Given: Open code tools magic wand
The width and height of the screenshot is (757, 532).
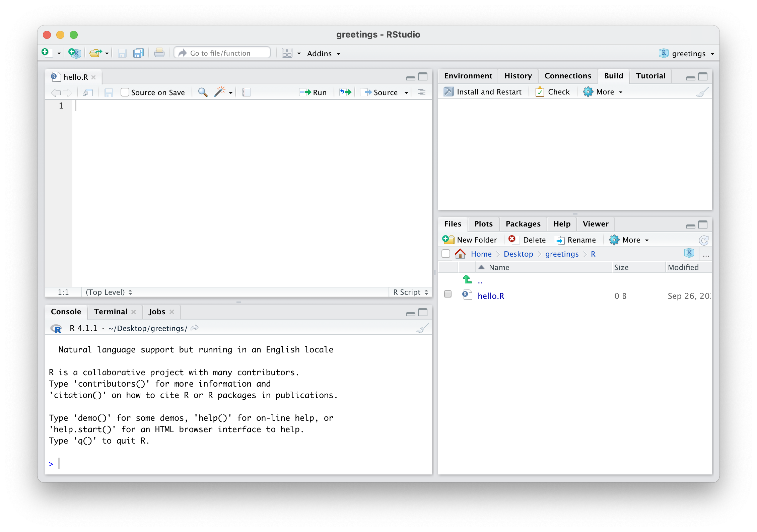Looking at the screenshot, I should pyautogui.click(x=219, y=92).
